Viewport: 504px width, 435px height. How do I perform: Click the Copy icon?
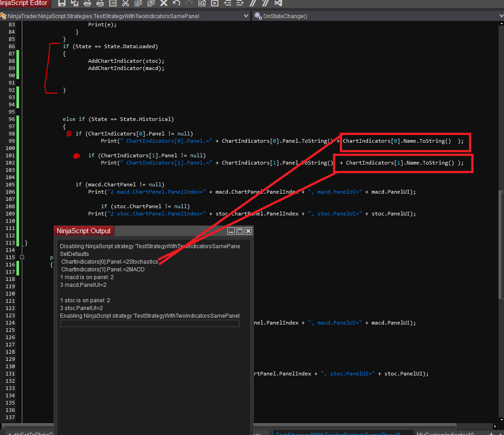[x=138, y=3]
